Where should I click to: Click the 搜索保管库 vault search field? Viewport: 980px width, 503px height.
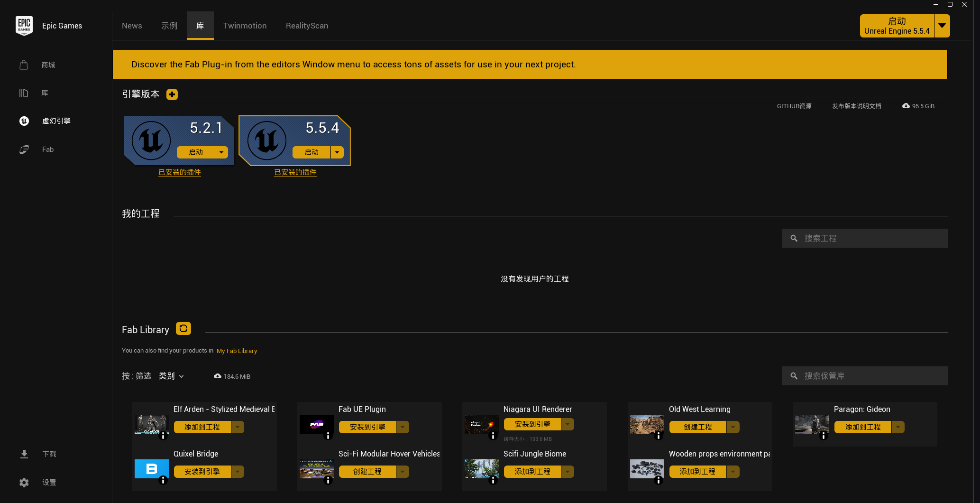[865, 376]
